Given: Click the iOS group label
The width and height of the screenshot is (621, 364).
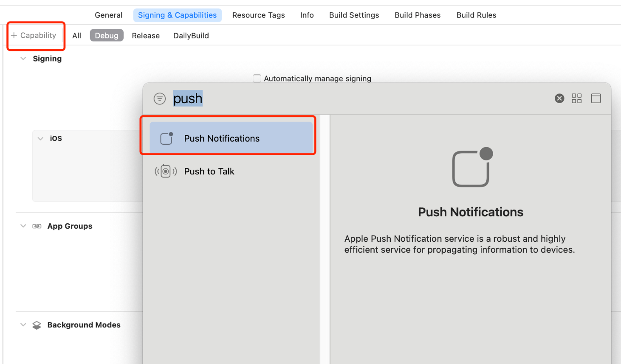Looking at the screenshot, I should (x=56, y=138).
